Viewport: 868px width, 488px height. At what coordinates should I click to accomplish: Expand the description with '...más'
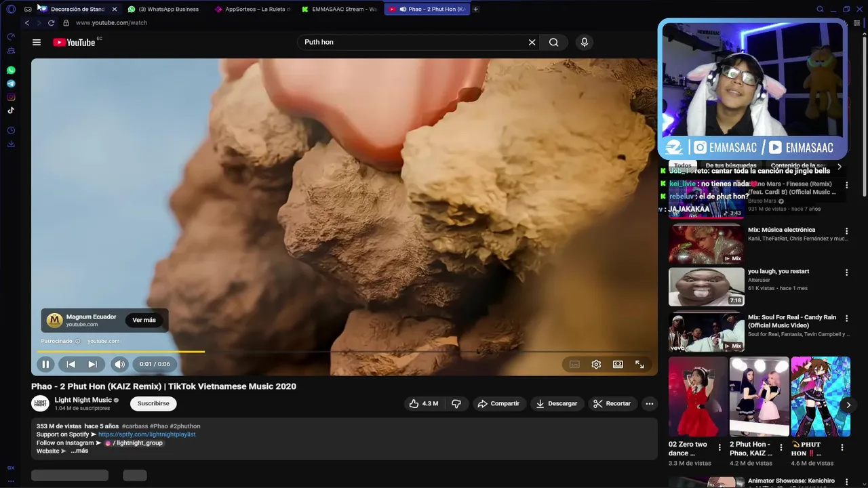tap(79, 451)
